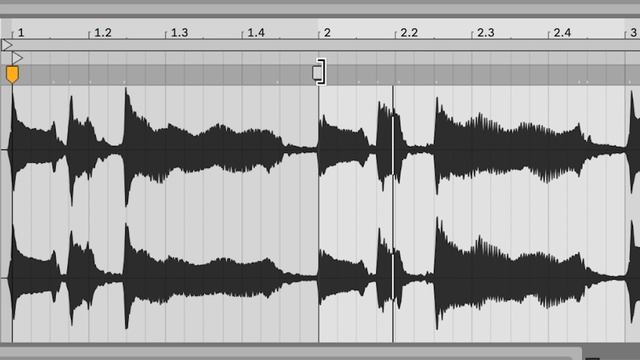This screenshot has height=360, width=640.
Task: Select the grey warp marker at bar 2
Action: point(317,73)
